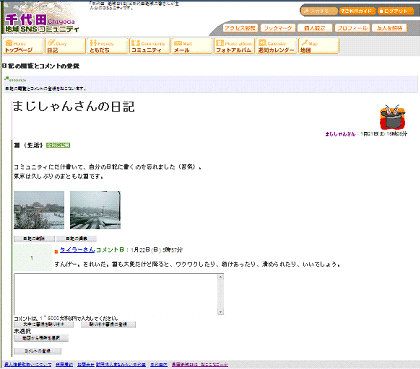Open the メール Mail tab
The image size is (420, 369).
[192, 46]
